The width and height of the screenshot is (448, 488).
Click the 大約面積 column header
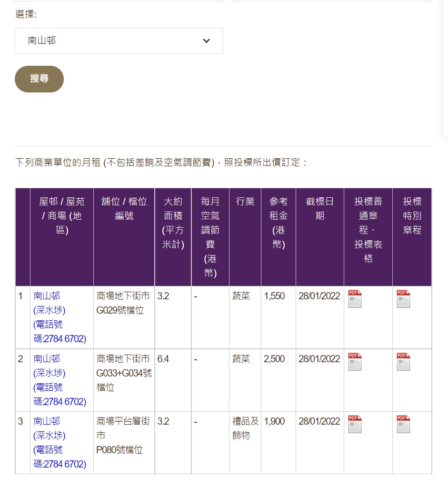tap(173, 237)
